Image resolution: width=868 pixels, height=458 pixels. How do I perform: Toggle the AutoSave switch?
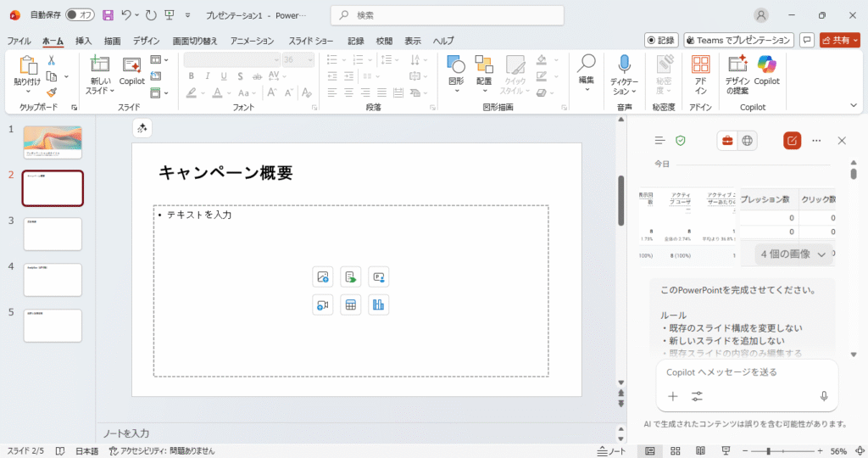(81, 15)
